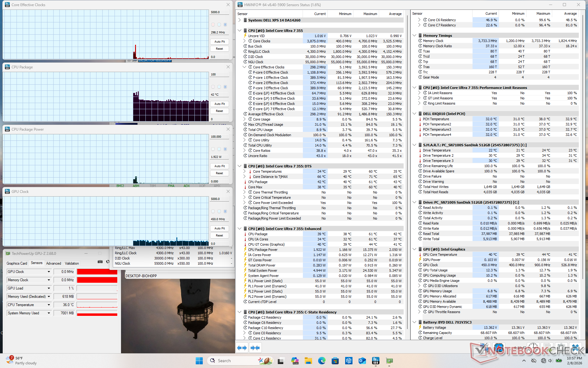Screen dimensions: 588x368
Task: Collapse the Core Effective Clocks tree row
Action: coord(244,67)
